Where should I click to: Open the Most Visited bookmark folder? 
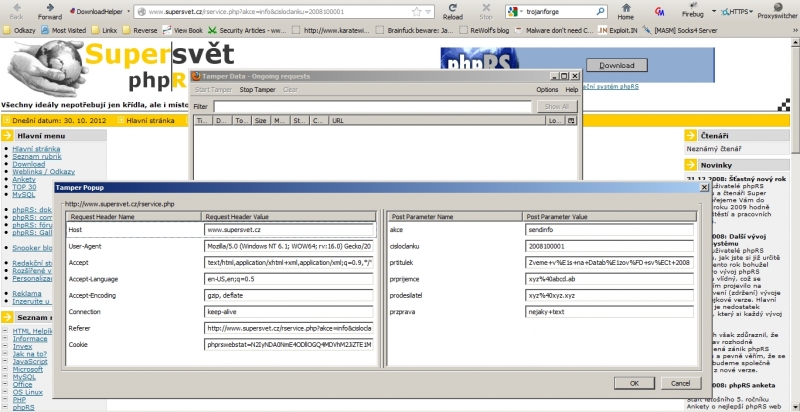(x=63, y=30)
